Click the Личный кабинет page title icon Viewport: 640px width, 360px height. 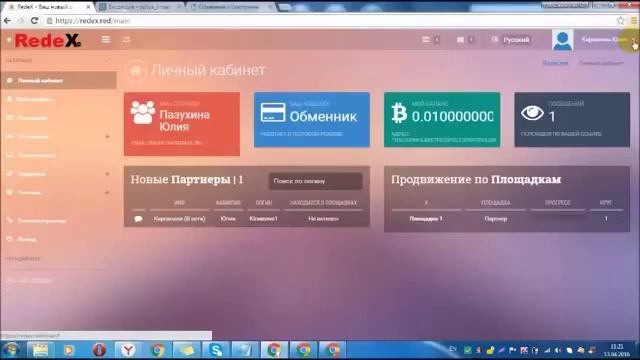136,70
